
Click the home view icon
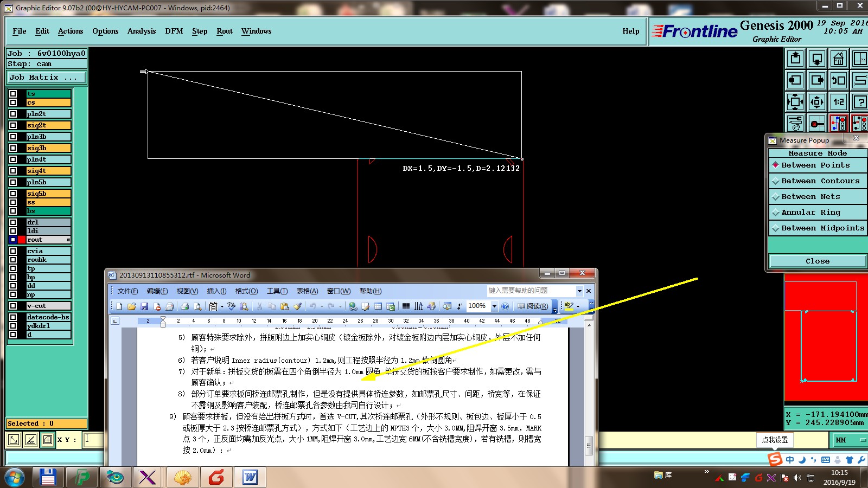pyautogui.click(x=839, y=59)
